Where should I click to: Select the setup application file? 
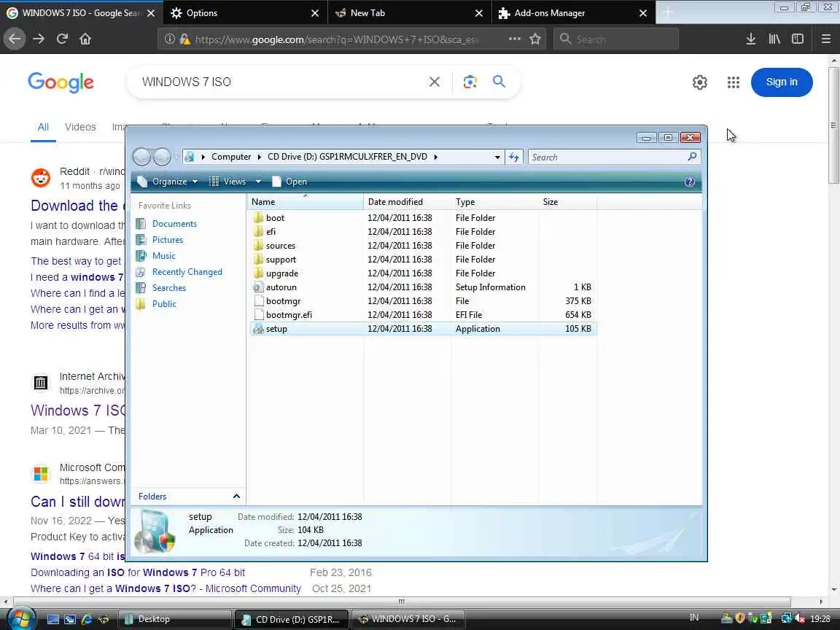[423, 329]
